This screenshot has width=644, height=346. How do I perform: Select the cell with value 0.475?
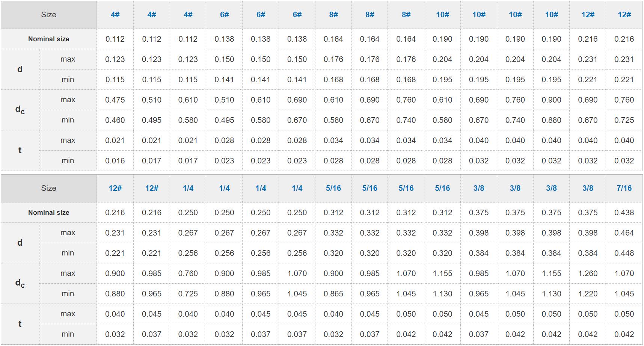tap(115, 100)
